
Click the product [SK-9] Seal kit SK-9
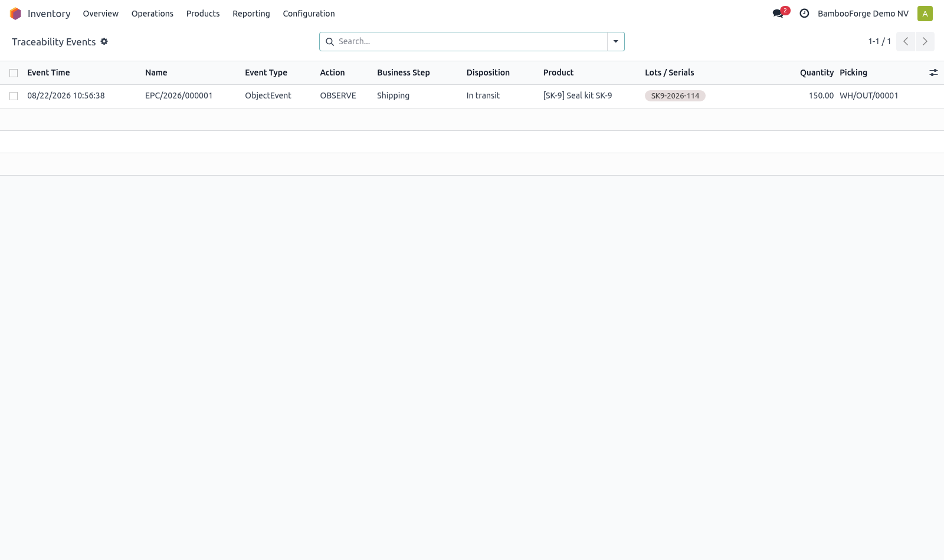(x=578, y=95)
